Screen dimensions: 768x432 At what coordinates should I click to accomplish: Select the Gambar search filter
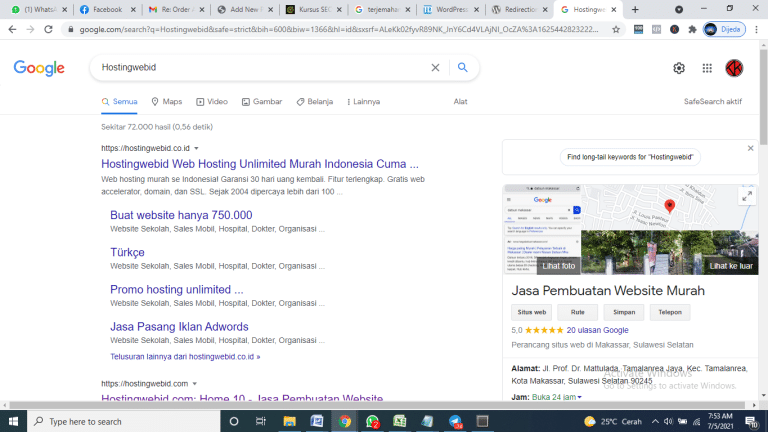(262, 102)
